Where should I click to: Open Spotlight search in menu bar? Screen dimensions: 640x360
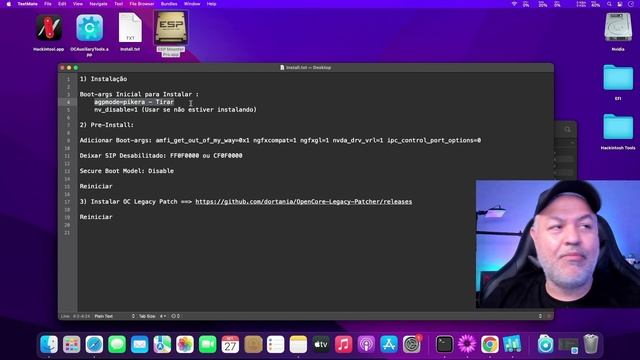pos(609,4)
